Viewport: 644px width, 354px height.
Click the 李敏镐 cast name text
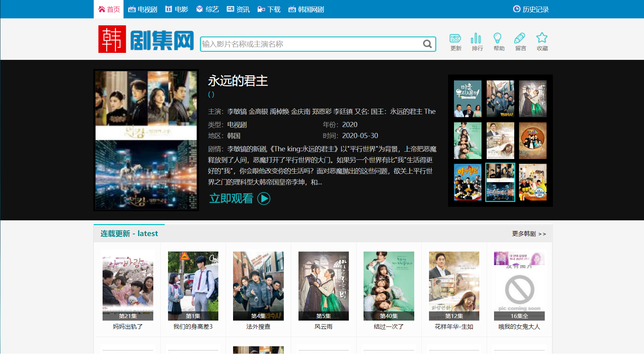pos(237,111)
